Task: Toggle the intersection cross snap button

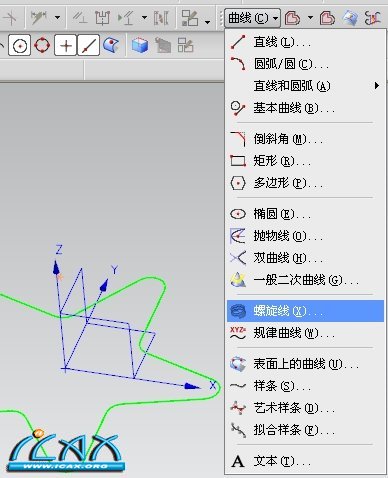Action: pos(66,45)
